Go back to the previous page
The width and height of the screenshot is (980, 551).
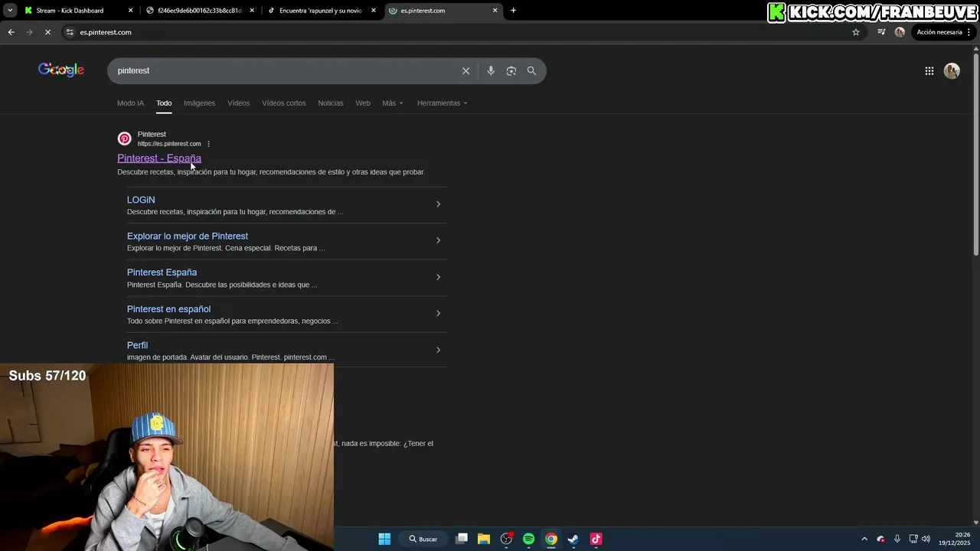coord(11,32)
